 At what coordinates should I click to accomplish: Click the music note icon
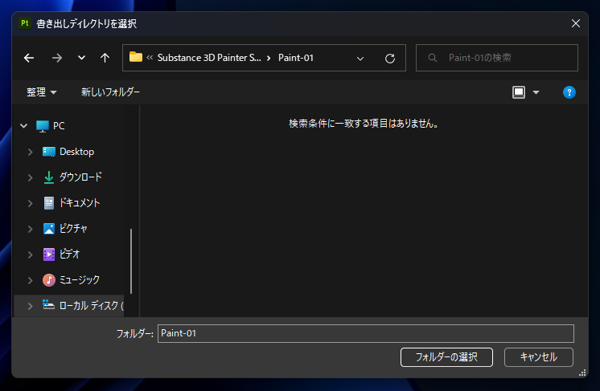49,280
